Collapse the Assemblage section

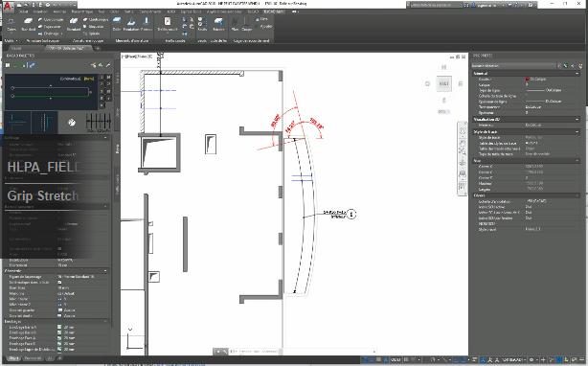[105, 270]
